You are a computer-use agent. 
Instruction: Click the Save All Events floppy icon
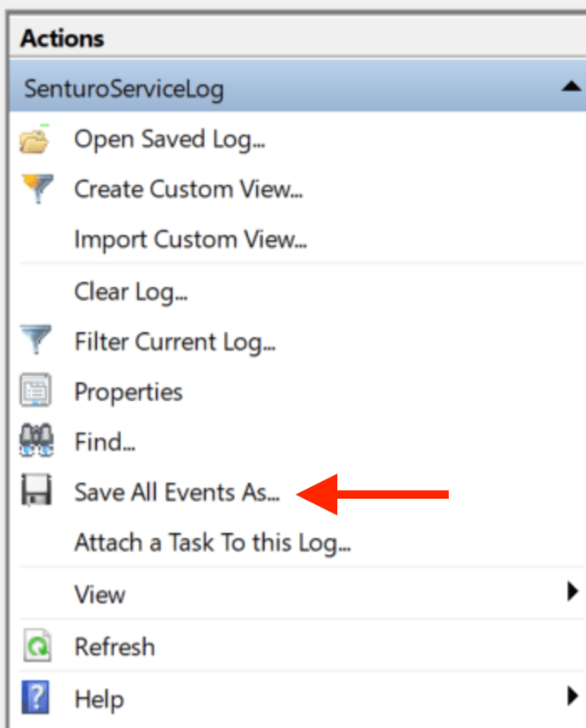37,490
